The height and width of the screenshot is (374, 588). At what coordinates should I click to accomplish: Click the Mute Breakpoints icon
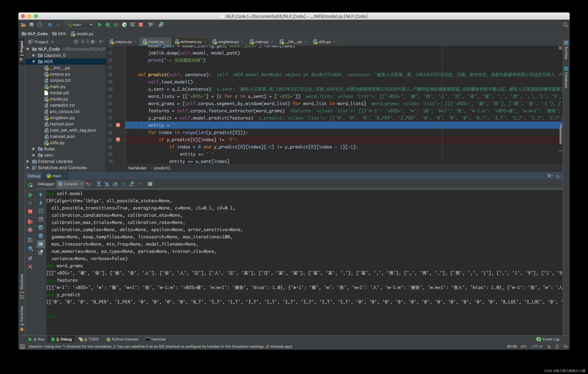(30, 230)
